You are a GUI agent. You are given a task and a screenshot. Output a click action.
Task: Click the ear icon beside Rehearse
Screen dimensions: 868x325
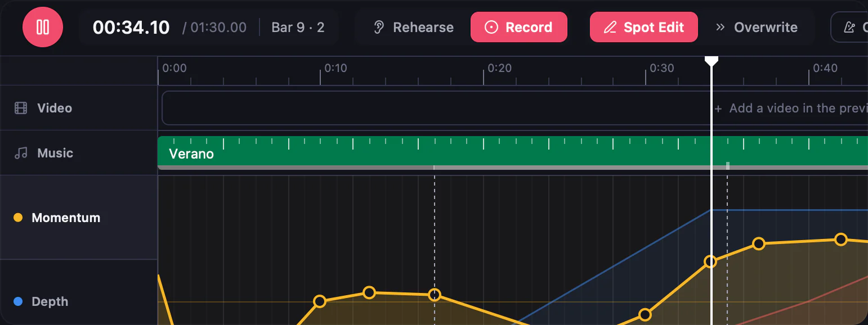tap(379, 27)
